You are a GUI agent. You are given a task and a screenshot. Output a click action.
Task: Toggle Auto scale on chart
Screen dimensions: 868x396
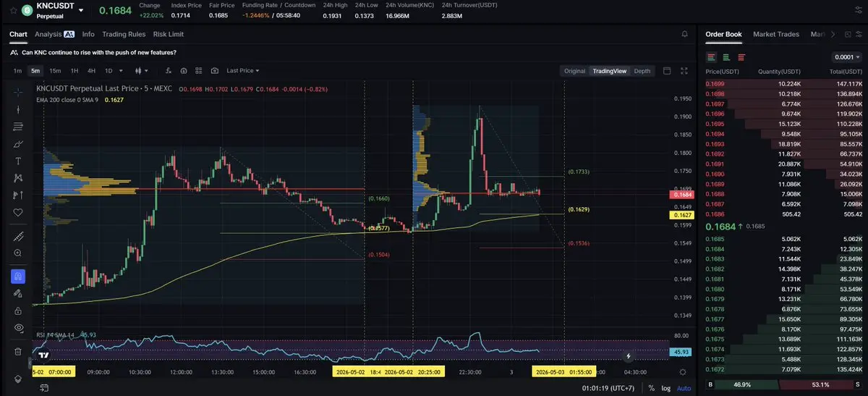tap(683, 388)
